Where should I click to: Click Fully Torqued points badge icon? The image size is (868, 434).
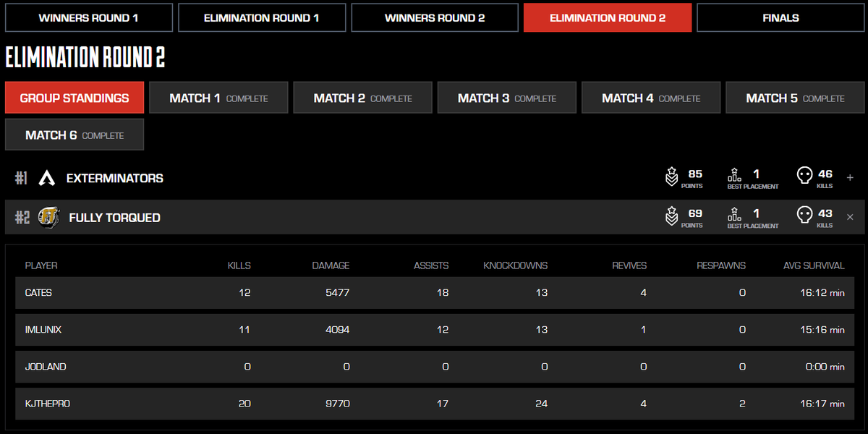pos(672,217)
